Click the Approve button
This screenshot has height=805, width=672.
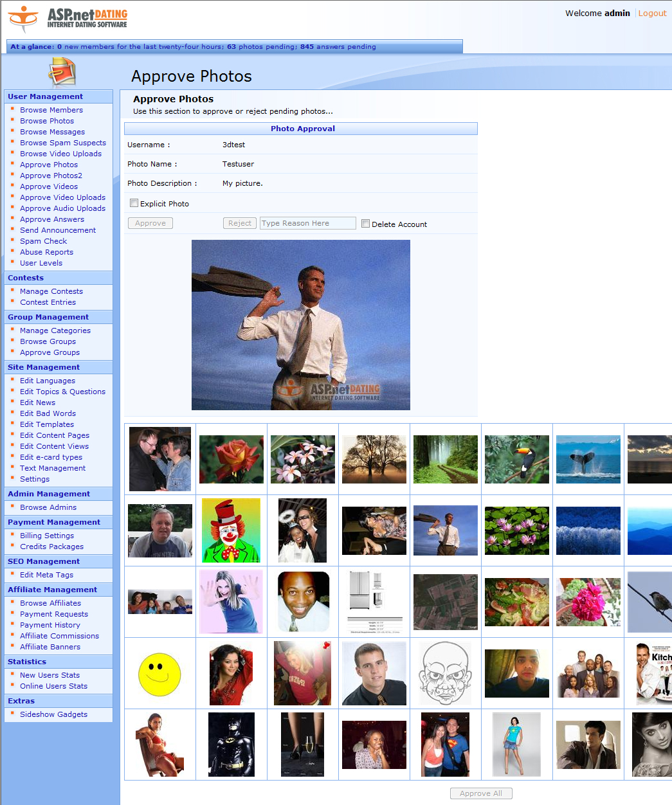point(150,223)
